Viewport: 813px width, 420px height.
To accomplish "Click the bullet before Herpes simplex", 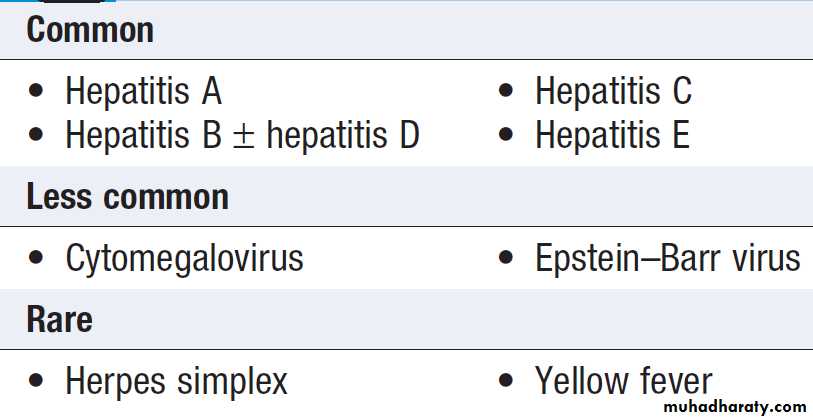I will [37, 382].
